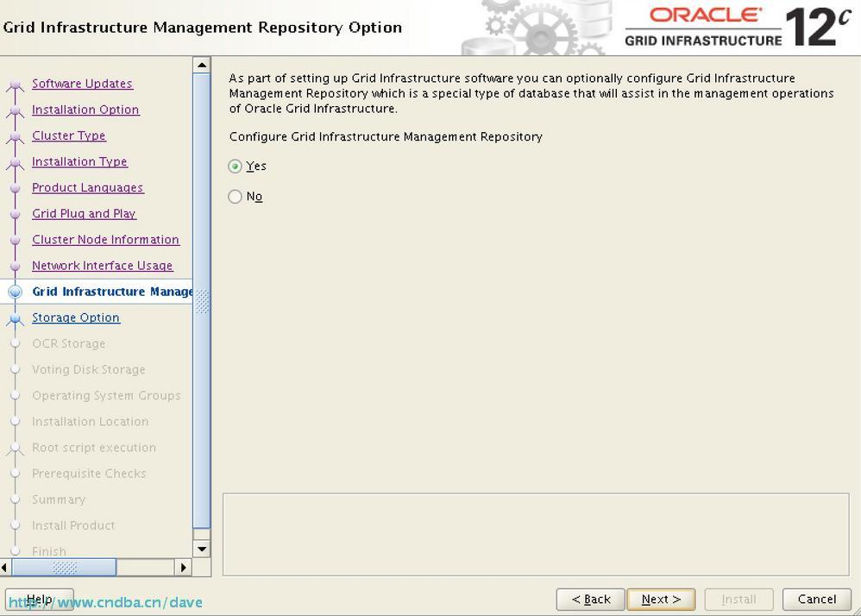Screen dimensions: 861x616
Task: Open the Software Updates step
Action: pos(82,84)
